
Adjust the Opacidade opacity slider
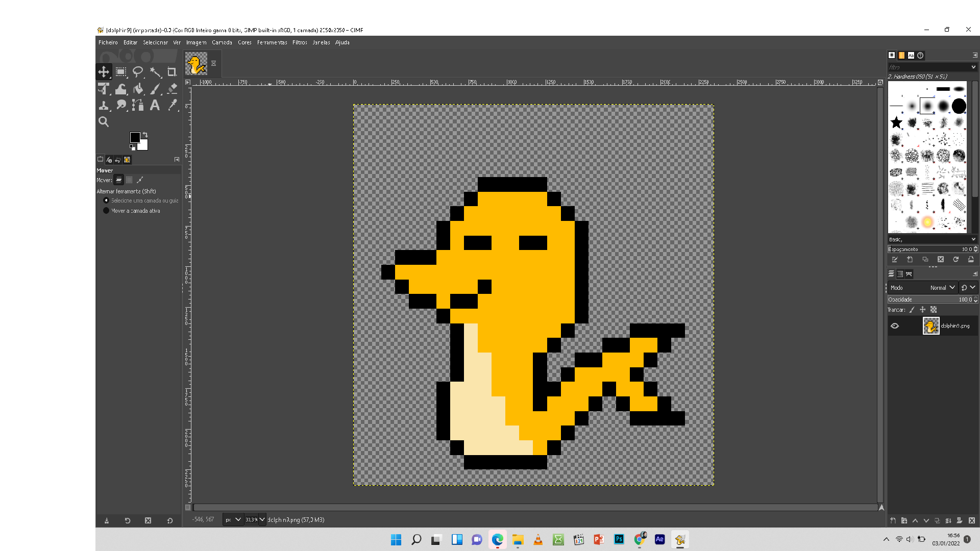coord(930,299)
